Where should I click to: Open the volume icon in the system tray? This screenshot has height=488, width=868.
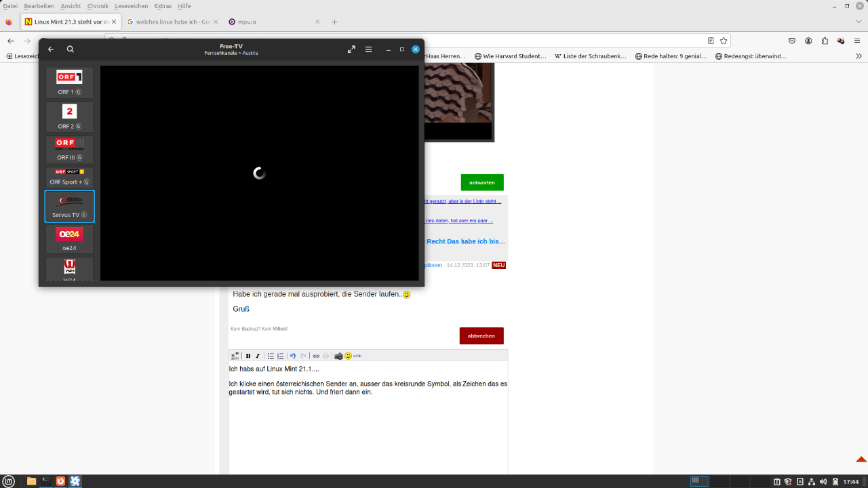[823, 482]
